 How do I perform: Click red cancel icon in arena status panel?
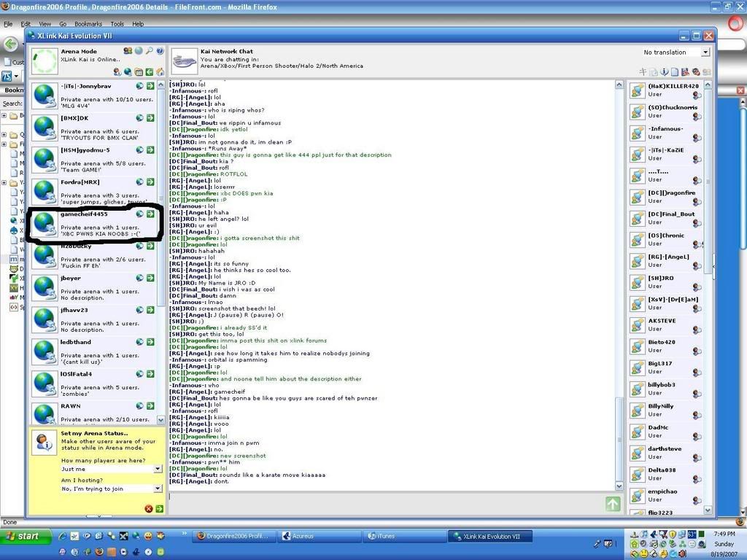click(149, 509)
